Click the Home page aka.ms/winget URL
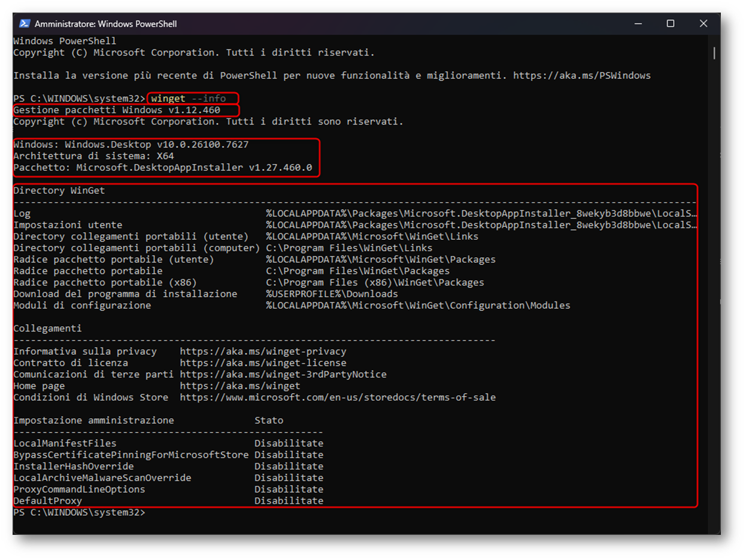Screen dimensions: 746x560 239,386
